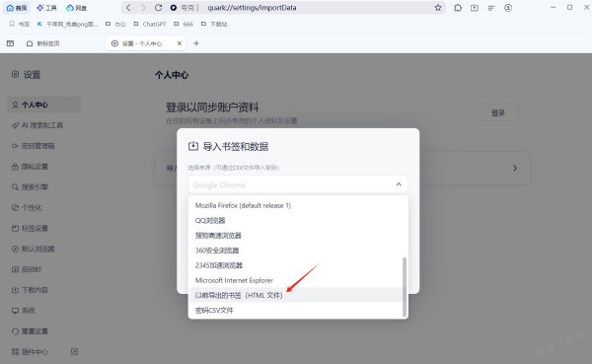Image resolution: width=592 pixels, height=364 pixels.
Task: Open 插件中心 in the sidebar
Action: [31, 351]
